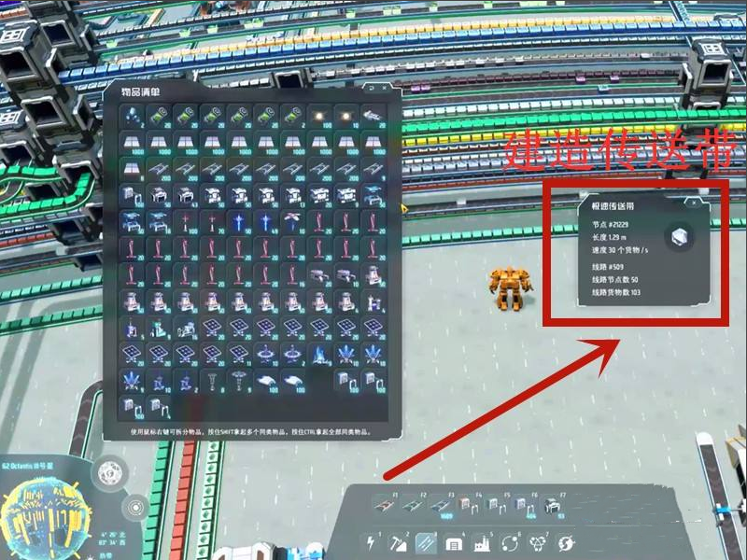Image resolution: width=747 pixels, height=560 pixels.
Task: Pick up the storage box stack of 43
Action: 186,195
